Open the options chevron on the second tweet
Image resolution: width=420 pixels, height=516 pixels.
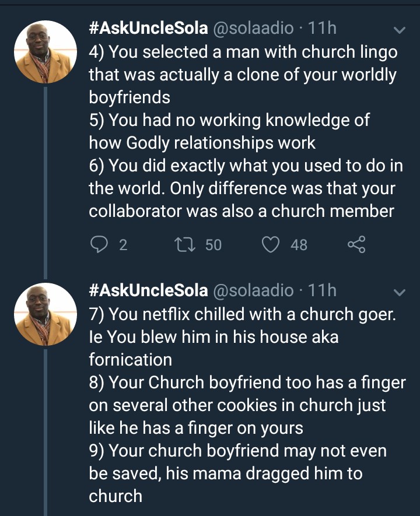tap(400, 290)
